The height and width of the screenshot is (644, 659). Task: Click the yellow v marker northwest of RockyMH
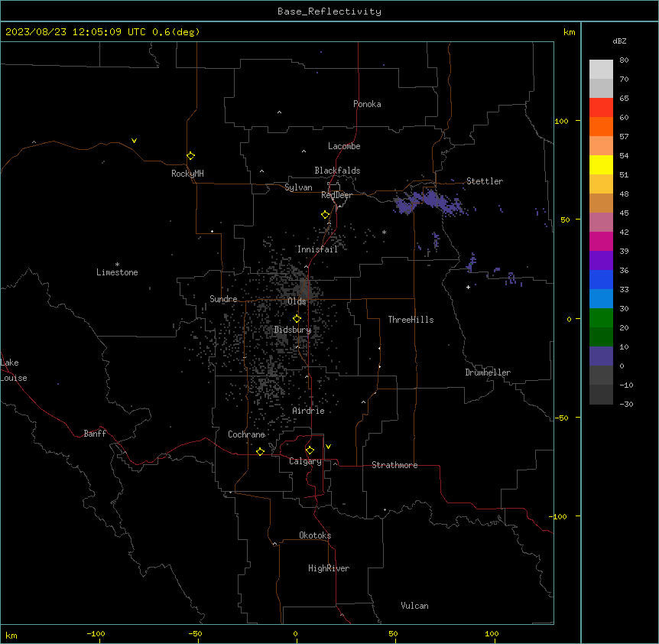coord(134,141)
